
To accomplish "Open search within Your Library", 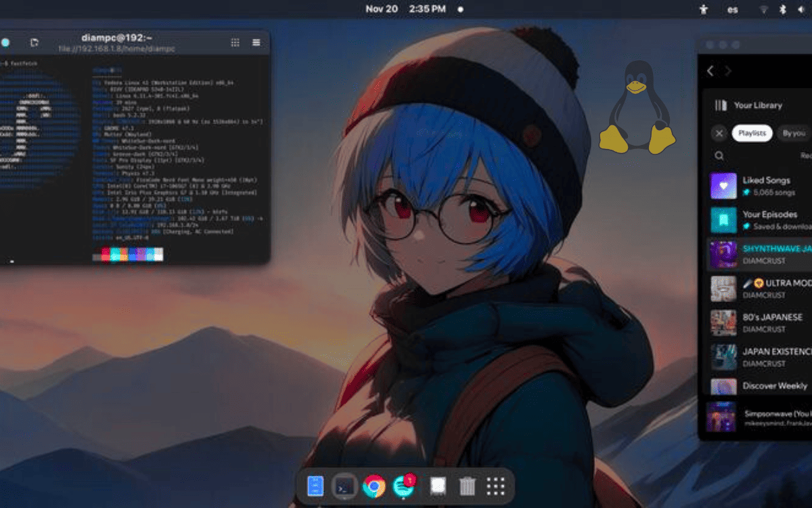I will (719, 155).
